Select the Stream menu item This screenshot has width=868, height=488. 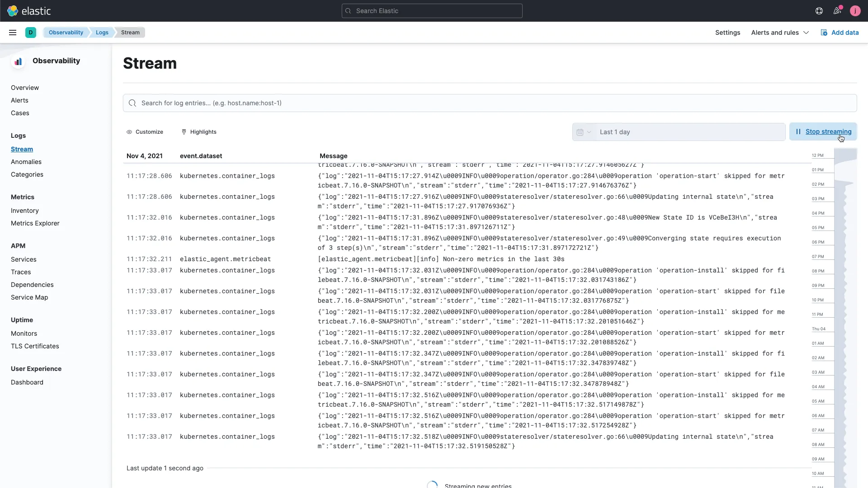[22, 148]
